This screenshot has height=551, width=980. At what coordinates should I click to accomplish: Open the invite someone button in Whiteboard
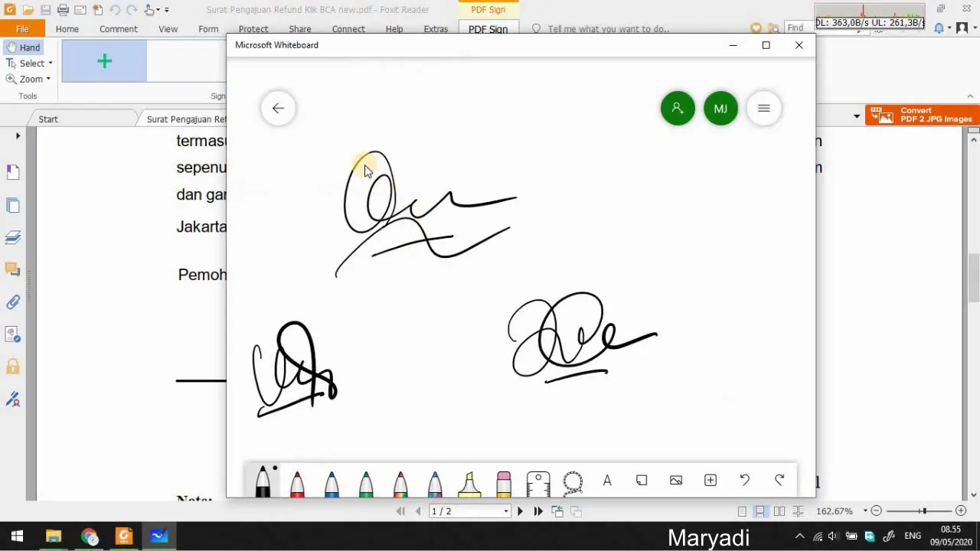(x=678, y=108)
